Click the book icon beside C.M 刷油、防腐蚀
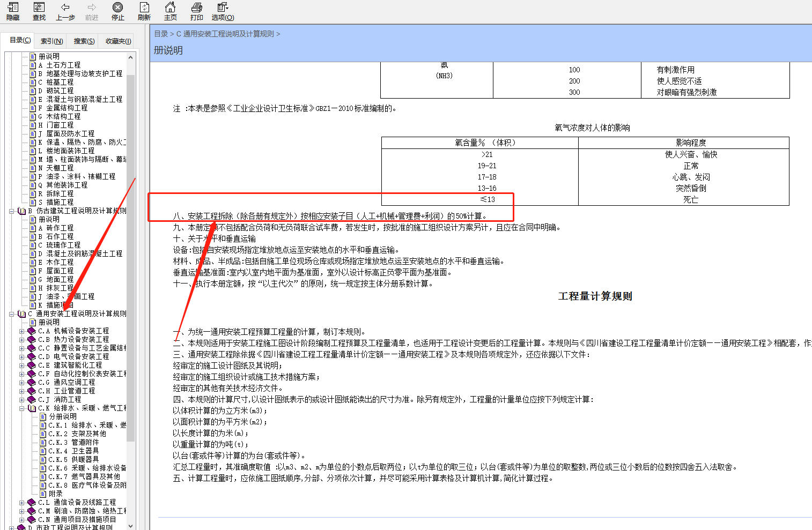The height and width of the screenshot is (530, 812). pyautogui.click(x=32, y=511)
